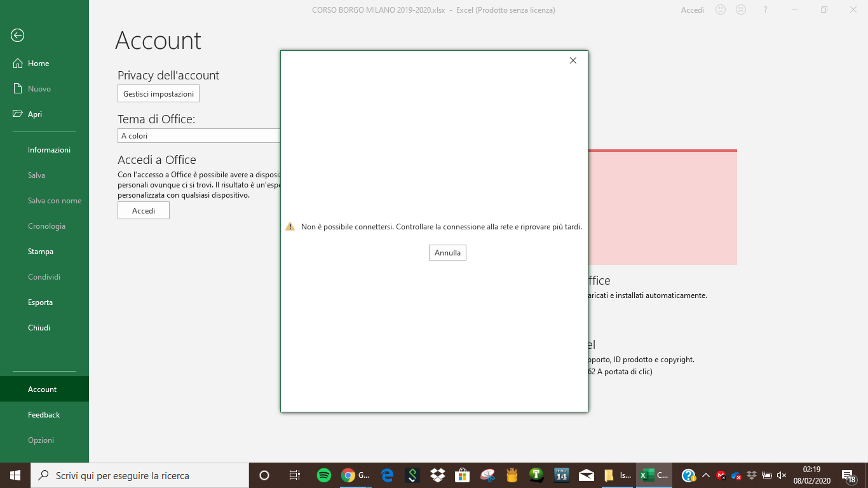Open the Windows Start menu
The image size is (868, 488).
[15, 475]
